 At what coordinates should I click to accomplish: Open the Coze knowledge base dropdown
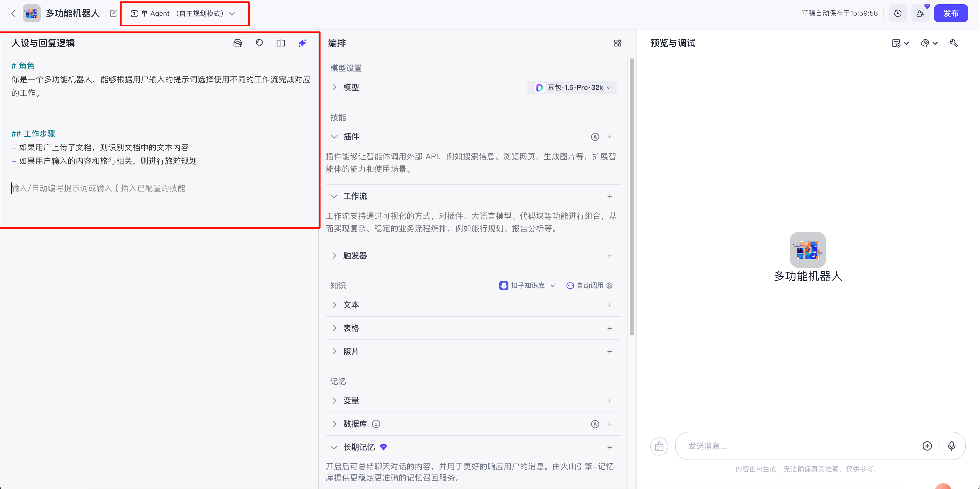tap(527, 286)
